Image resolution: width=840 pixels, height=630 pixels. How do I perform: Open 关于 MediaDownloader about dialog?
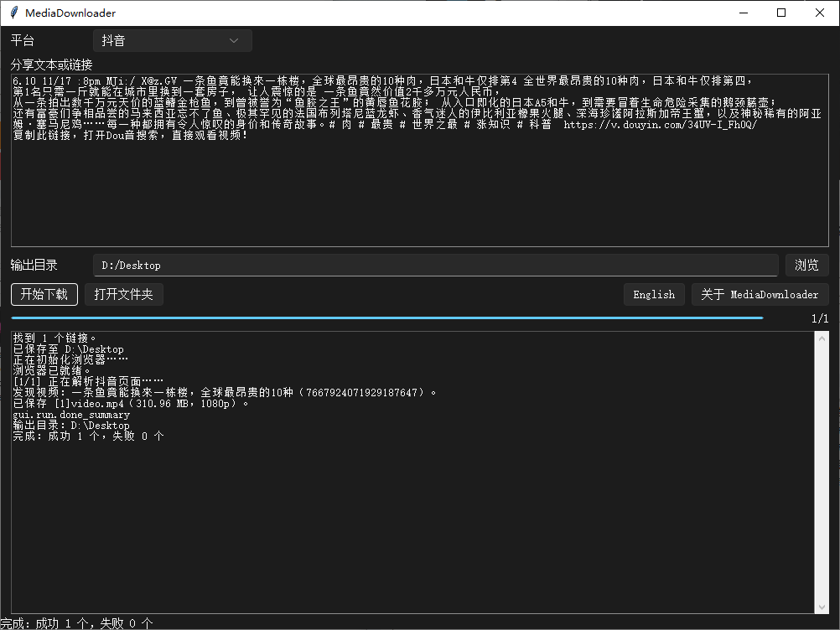pyautogui.click(x=760, y=294)
